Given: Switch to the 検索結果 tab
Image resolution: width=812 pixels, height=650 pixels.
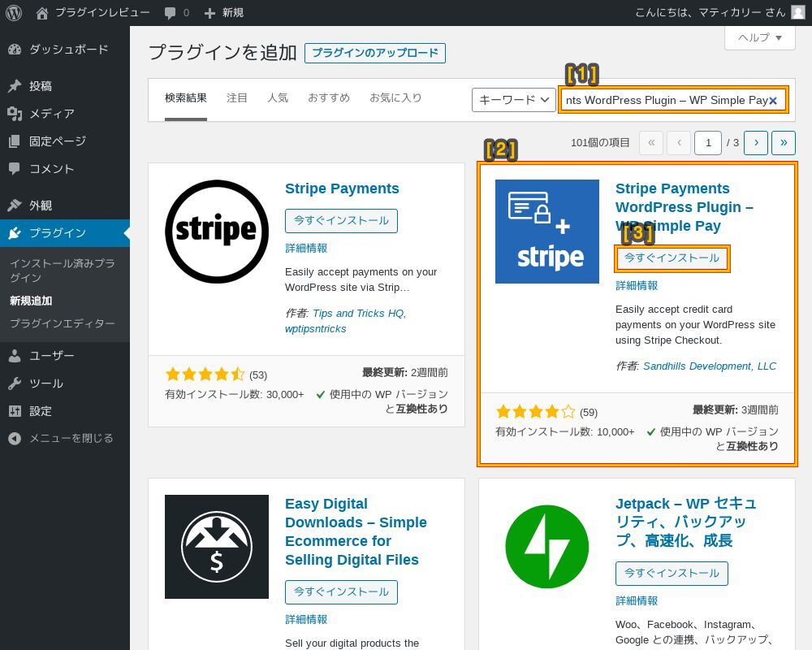Looking at the screenshot, I should pos(186,98).
